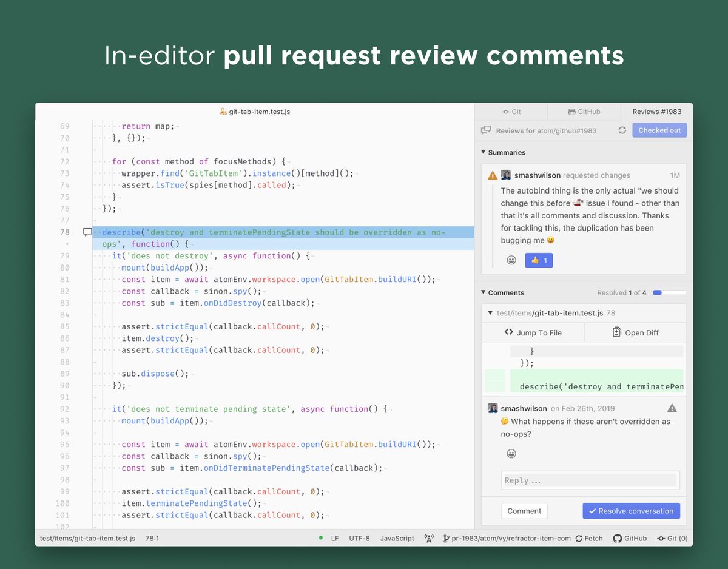
Task: Click Git (0) in the status bar
Action: pyautogui.click(x=672, y=538)
